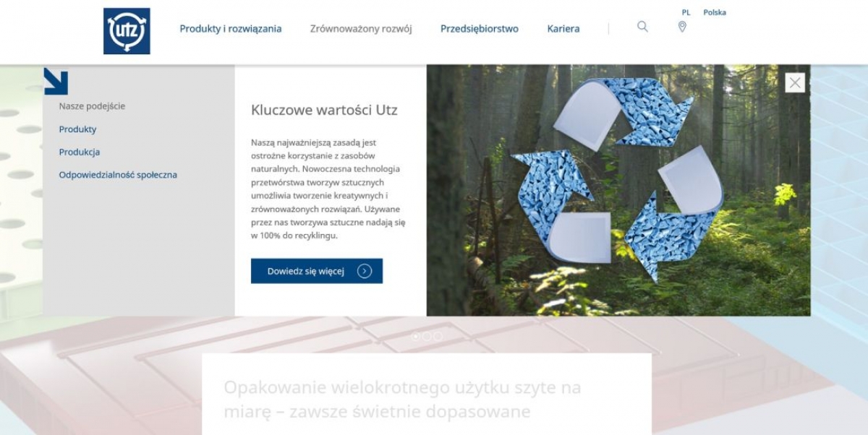
Task: Go to Produkcja submenu link
Action: coord(80,152)
